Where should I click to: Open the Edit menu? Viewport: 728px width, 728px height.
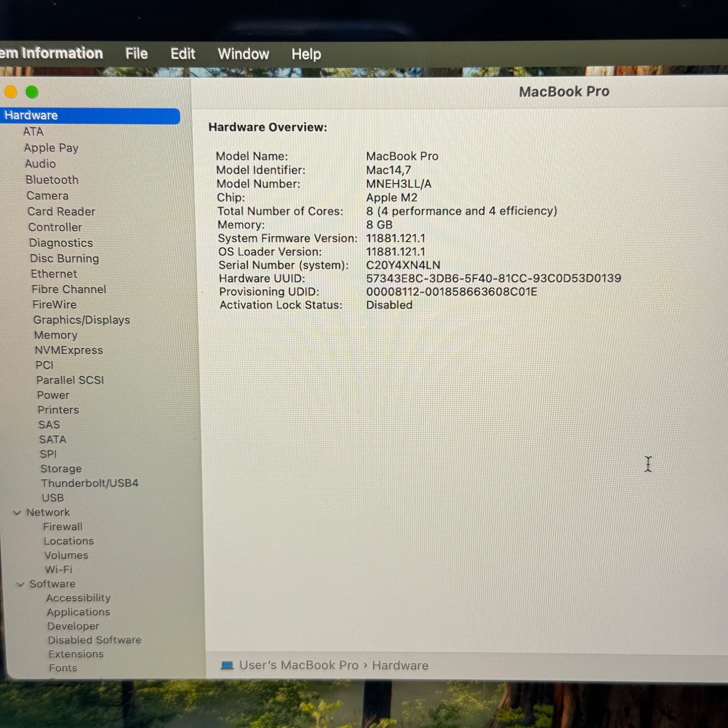tap(183, 53)
